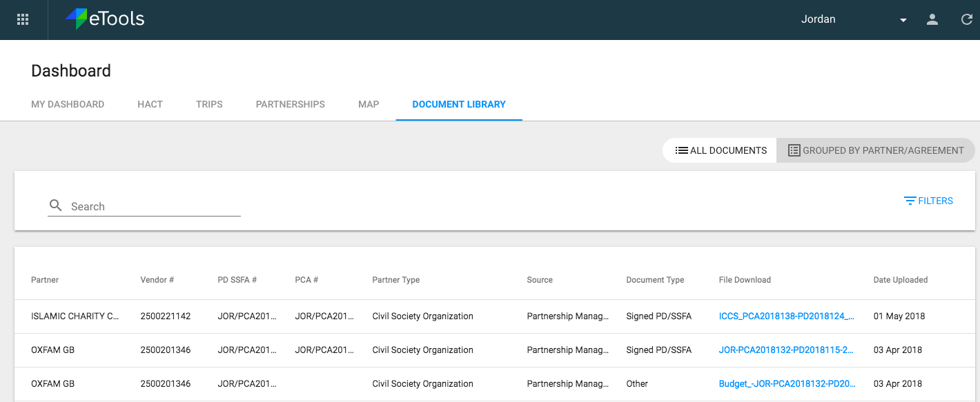Click the list icon beside ALL DOCUMENTS

(683, 150)
